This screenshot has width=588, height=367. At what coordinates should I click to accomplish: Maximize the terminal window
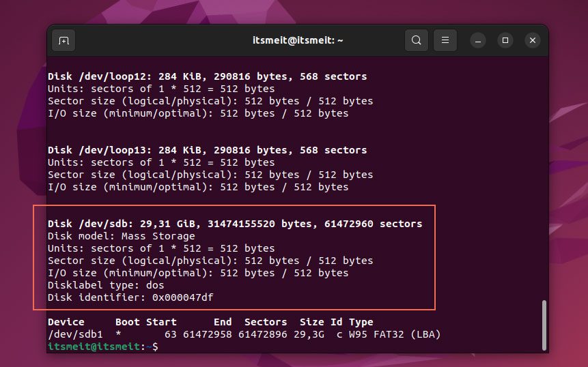pos(505,40)
